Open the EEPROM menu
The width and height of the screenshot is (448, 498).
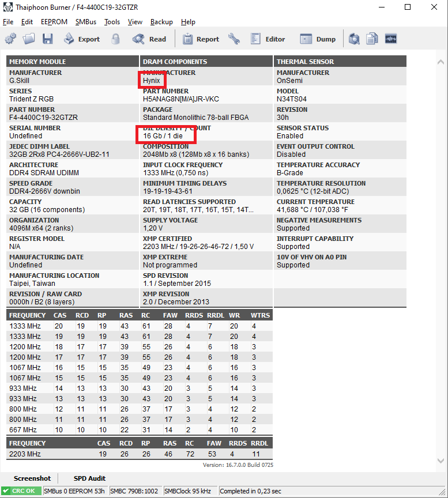(x=54, y=22)
